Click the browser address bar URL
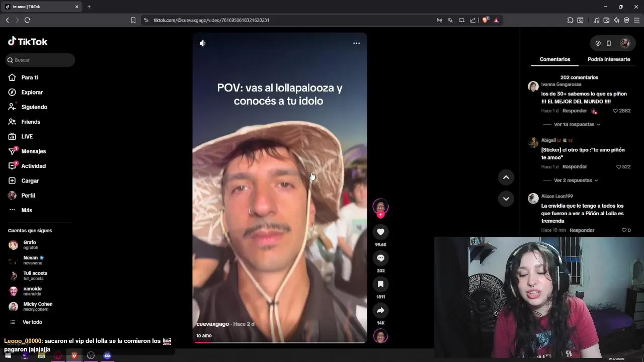 coord(211,20)
